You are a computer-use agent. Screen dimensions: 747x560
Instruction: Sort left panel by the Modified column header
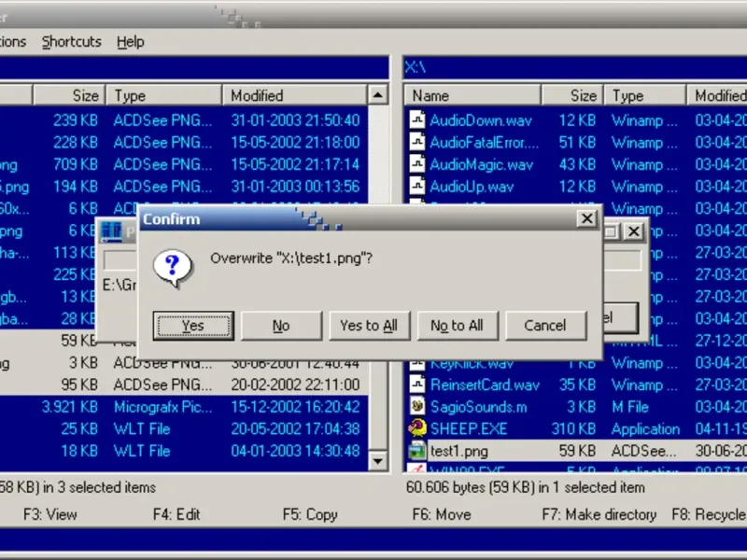tap(294, 95)
